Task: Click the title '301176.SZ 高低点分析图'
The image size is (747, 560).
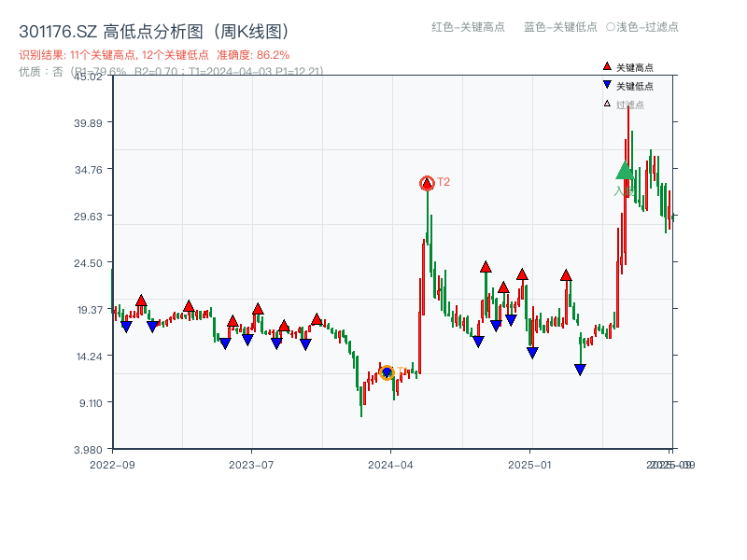Action: pyautogui.click(x=154, y=32)
